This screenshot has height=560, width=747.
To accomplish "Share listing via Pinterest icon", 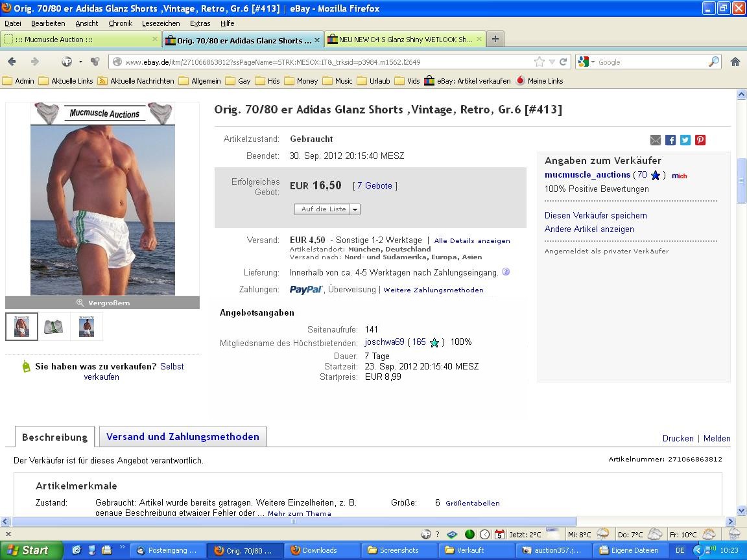I will coord(700,140).
